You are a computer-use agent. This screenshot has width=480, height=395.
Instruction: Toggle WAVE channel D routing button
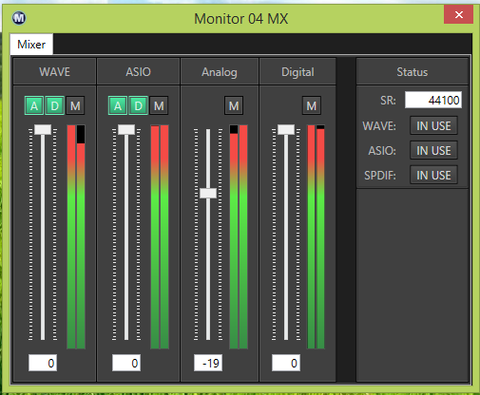coord(55,106)
